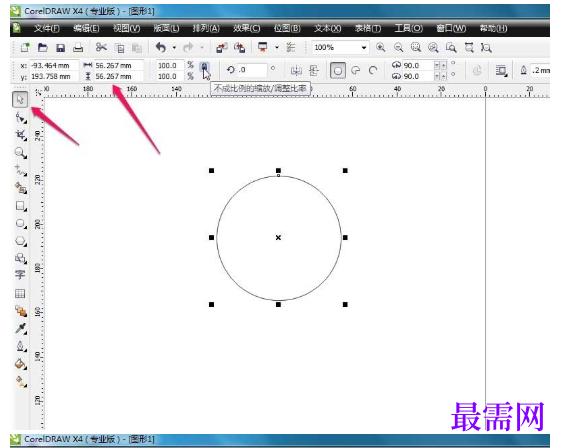Select the Text tool (字)
The image size is (563, 448).
(x=20, y=275)
